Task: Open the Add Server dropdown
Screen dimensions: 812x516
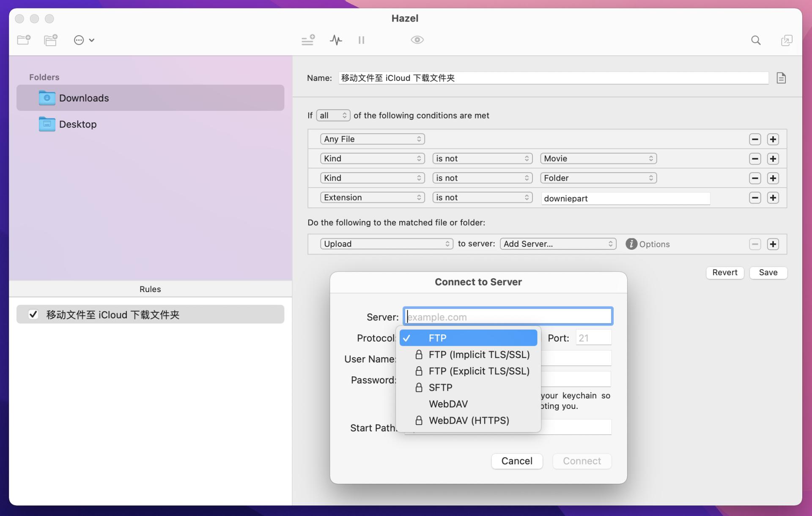Action: tap(558, 244)
